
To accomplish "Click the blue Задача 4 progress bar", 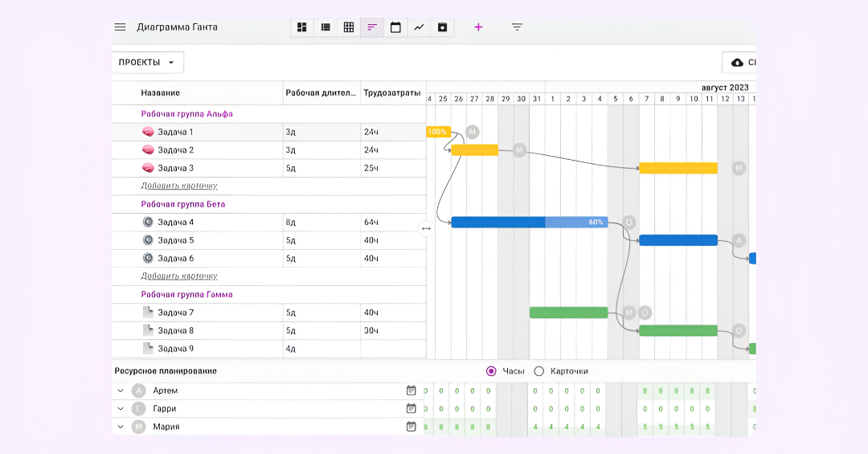I will pos(528,223).
